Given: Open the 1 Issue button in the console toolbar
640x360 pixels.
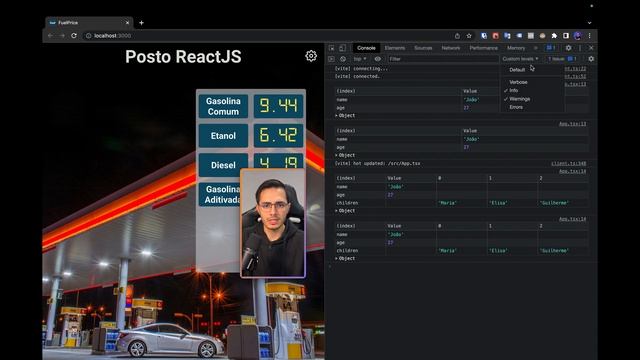Looking at the screenshot, I should (562, 59).
